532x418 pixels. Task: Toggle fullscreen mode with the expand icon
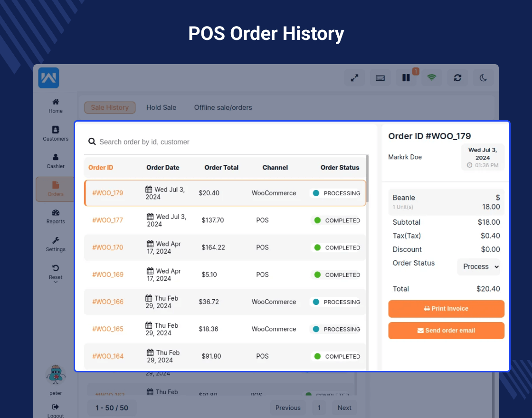point(354,77)
